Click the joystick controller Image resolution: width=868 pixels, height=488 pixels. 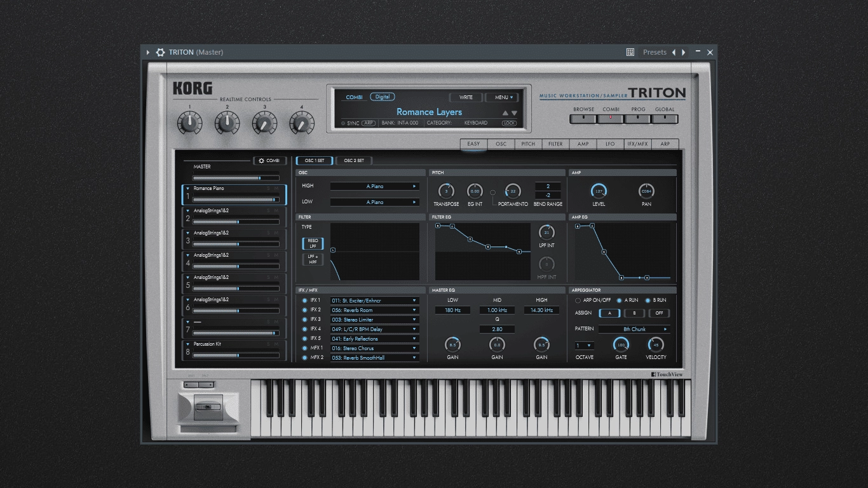pos(208,407)
